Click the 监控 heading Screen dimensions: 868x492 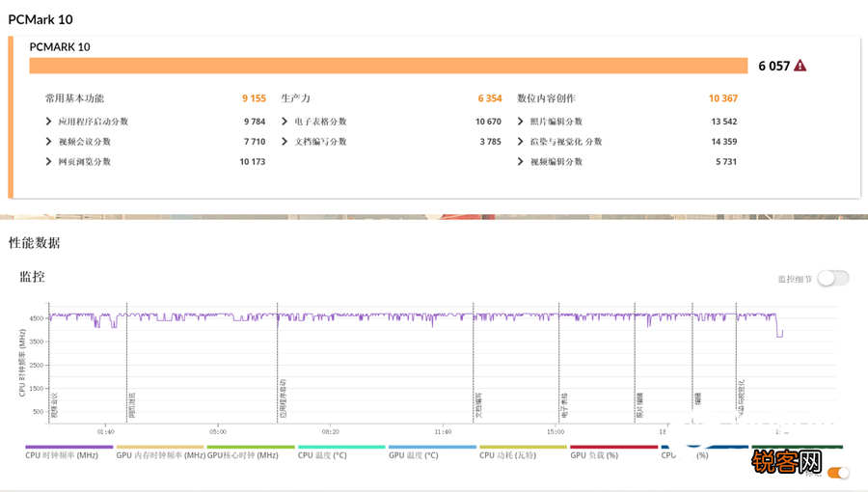[x=32, y=277]
